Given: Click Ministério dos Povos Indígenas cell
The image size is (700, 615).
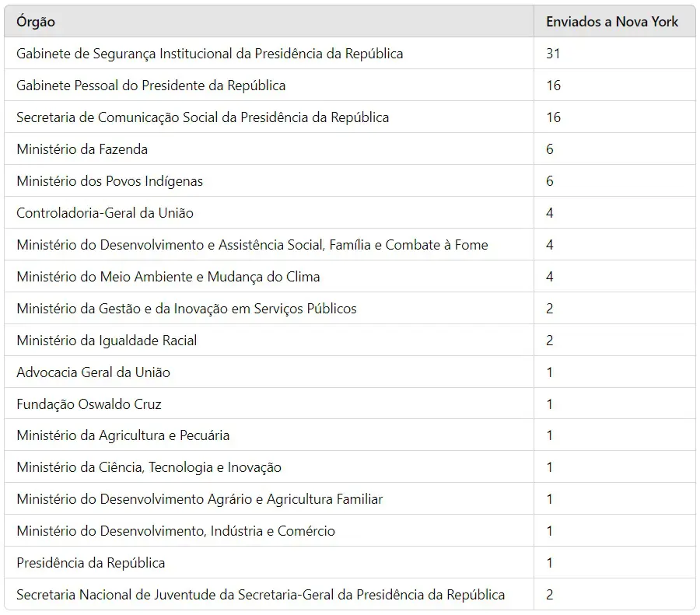Looking at the screenshot, I should tap(269, 180).
